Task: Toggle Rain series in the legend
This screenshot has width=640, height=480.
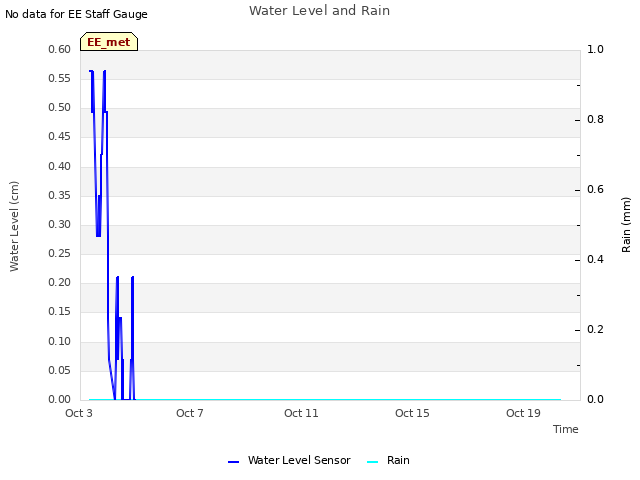Action: click(x=388, y=460)
